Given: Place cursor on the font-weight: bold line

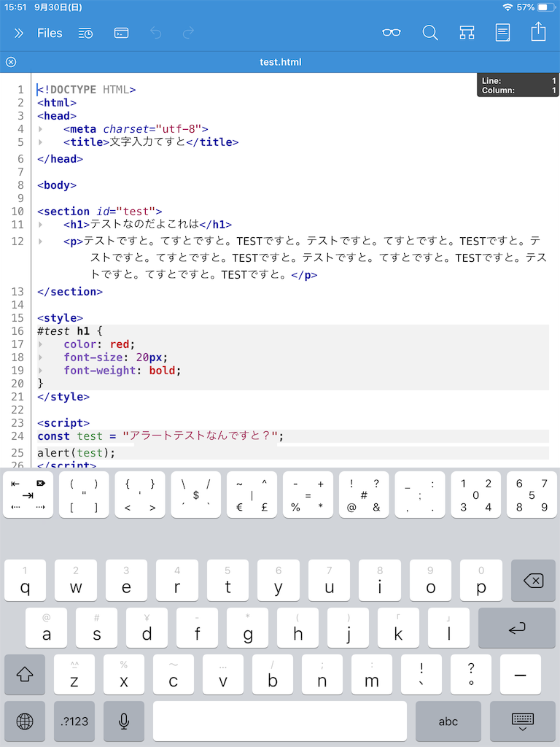Looking at the screenshot, I should click(122, 370).
